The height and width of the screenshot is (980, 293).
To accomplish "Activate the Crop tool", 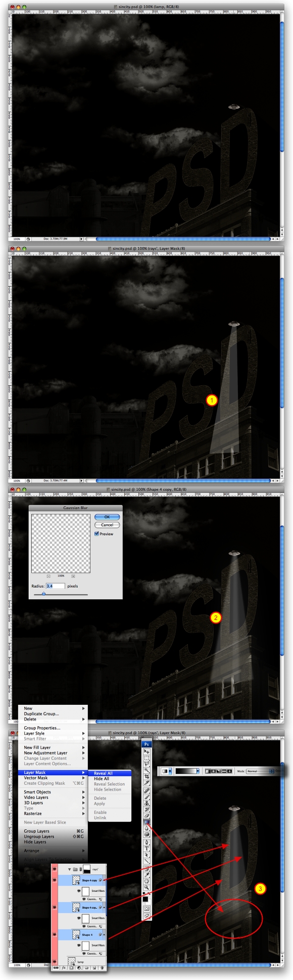I will click(146, 776).
